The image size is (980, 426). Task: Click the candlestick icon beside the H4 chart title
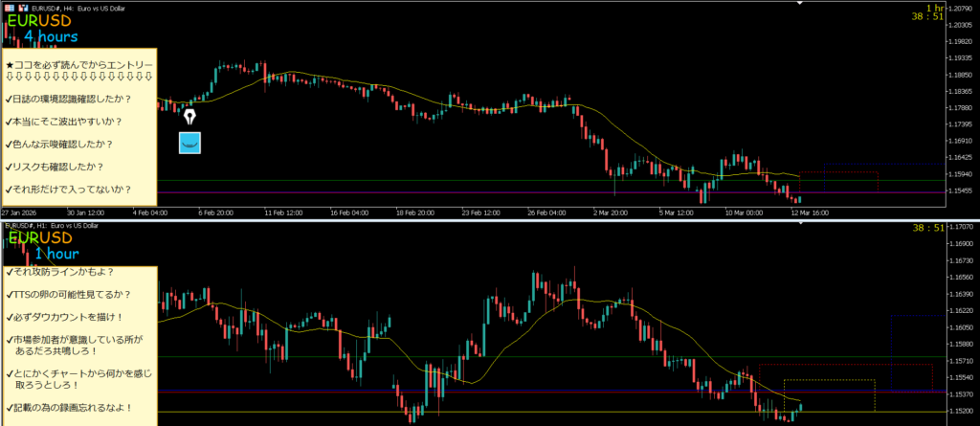24,6
